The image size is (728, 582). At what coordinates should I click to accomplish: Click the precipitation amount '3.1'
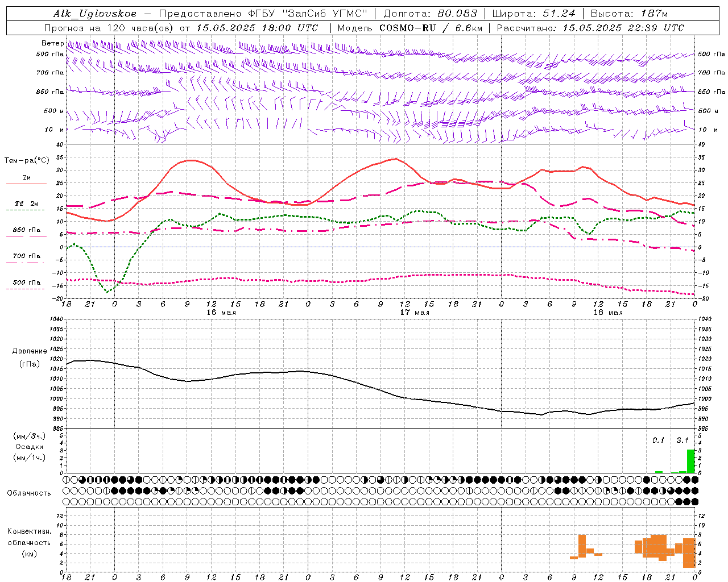[682, 440]
